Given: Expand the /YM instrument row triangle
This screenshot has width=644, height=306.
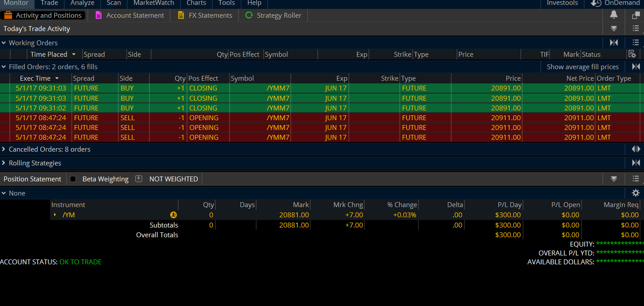Looking at the screenshot, I should [x=55, y=215].
